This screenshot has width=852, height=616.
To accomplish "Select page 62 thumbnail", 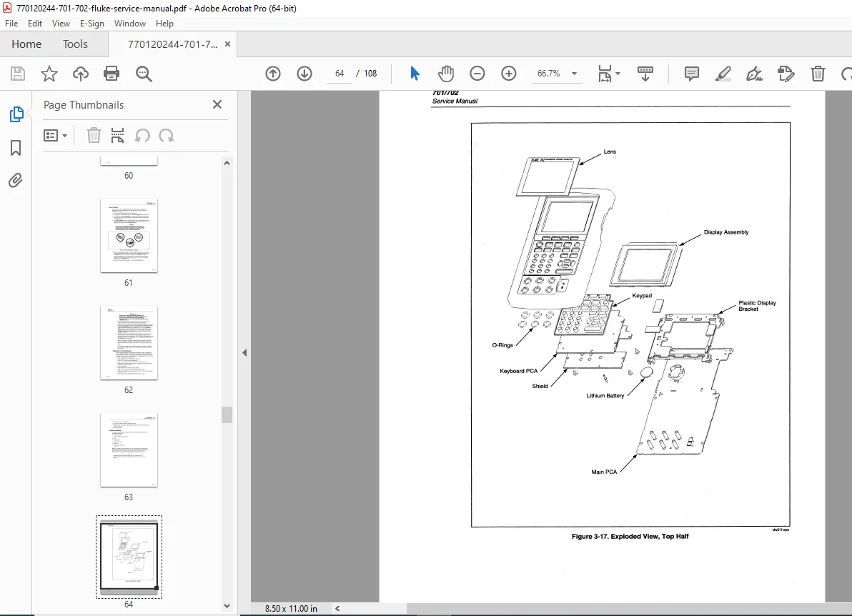I will coord(129,343).
